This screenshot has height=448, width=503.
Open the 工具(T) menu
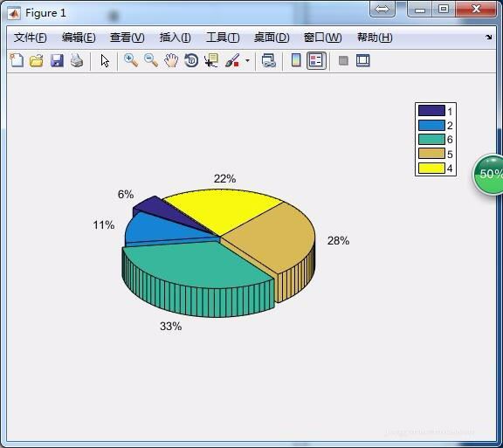(x=223, y=38)
